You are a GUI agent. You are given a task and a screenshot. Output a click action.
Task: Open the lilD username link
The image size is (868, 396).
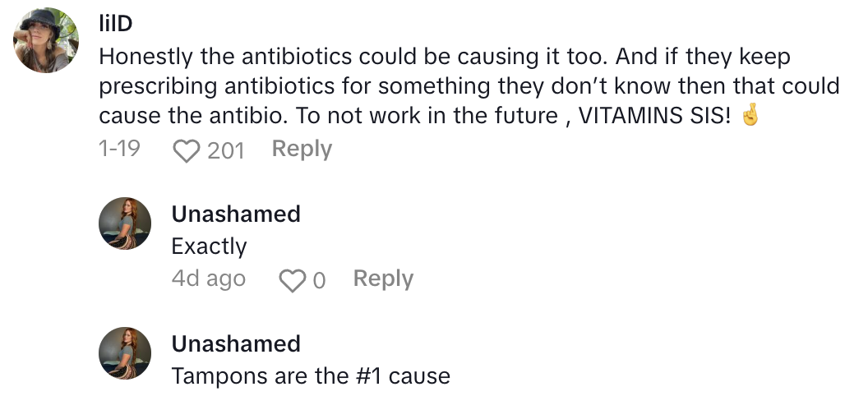pyautogui.click(x=115, y=25)
